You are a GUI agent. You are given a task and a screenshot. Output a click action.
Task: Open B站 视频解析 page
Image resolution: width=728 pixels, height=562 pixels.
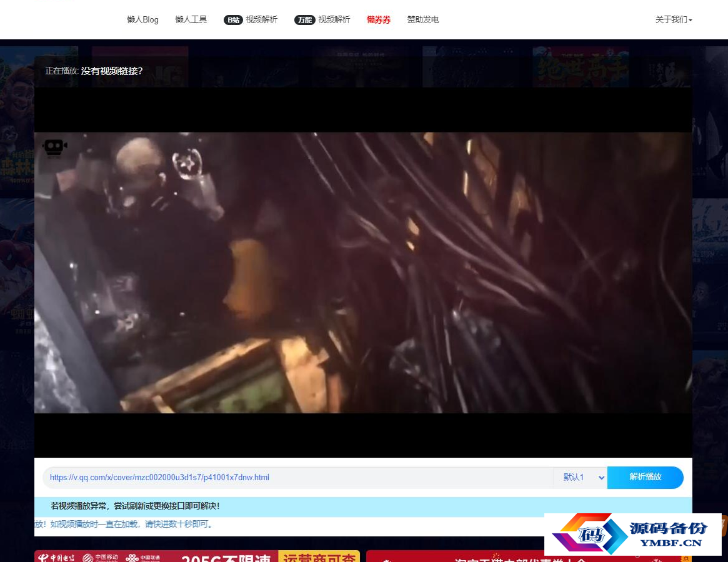[x=251, y=19]
